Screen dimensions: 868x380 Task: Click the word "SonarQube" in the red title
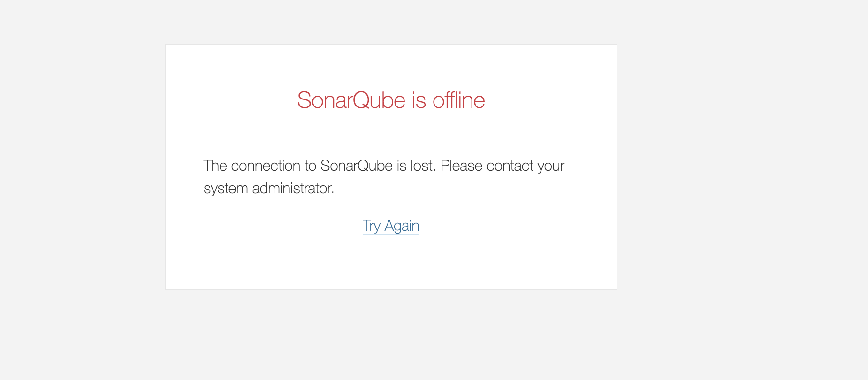point(351,100)
